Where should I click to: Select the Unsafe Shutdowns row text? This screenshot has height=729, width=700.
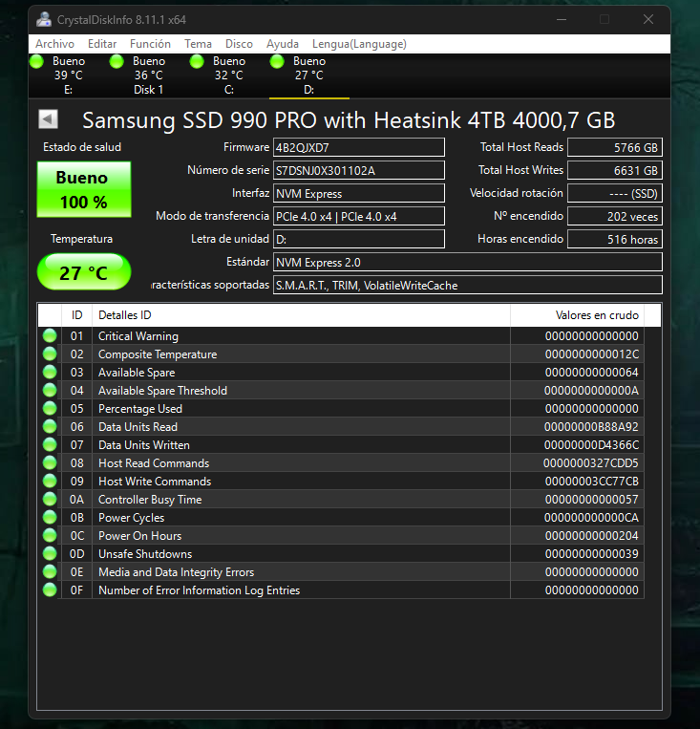145,554
